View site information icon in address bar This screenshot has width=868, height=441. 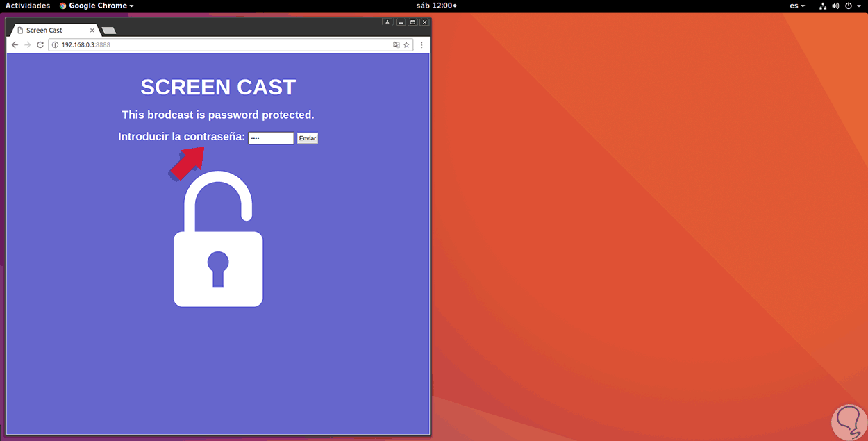point(55,44)
